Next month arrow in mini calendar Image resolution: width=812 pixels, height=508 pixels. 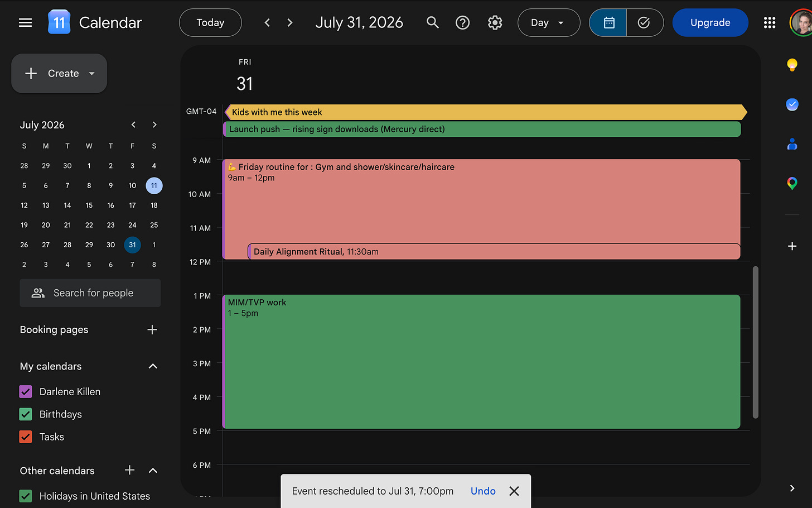coord(154,125)
